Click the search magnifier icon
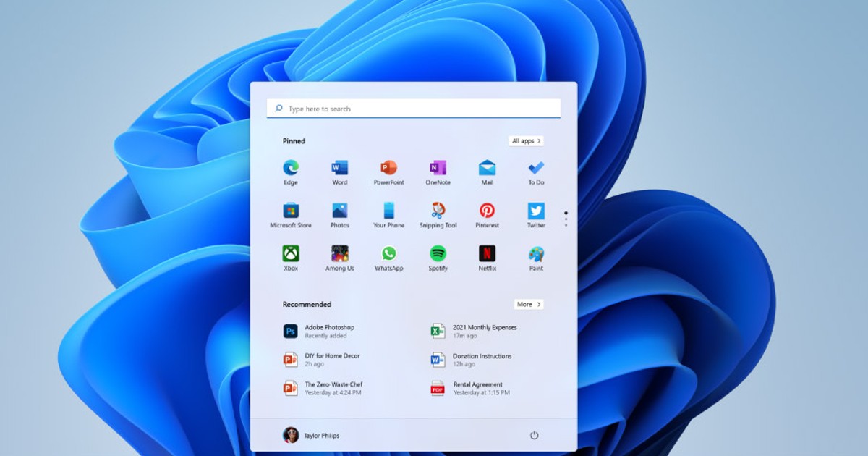Screen dimensions: 868x456 point(279,109)
